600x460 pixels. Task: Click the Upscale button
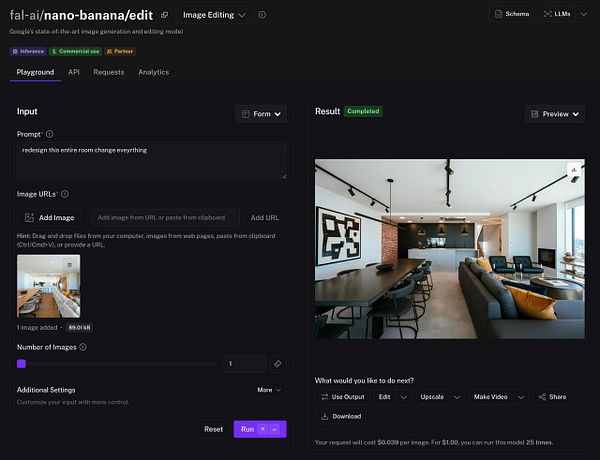[432, 397]
